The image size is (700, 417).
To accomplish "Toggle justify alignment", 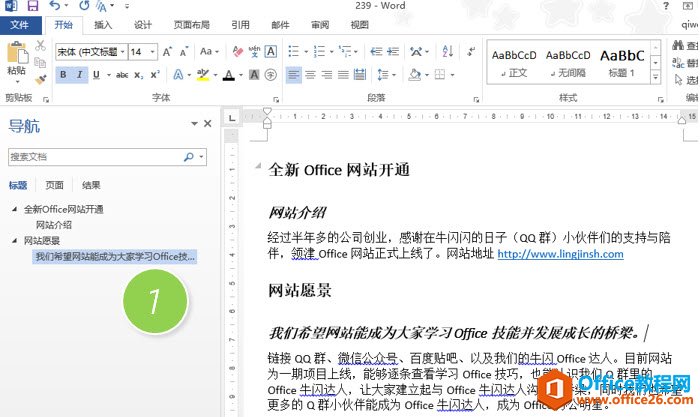I will pos(343,75).
